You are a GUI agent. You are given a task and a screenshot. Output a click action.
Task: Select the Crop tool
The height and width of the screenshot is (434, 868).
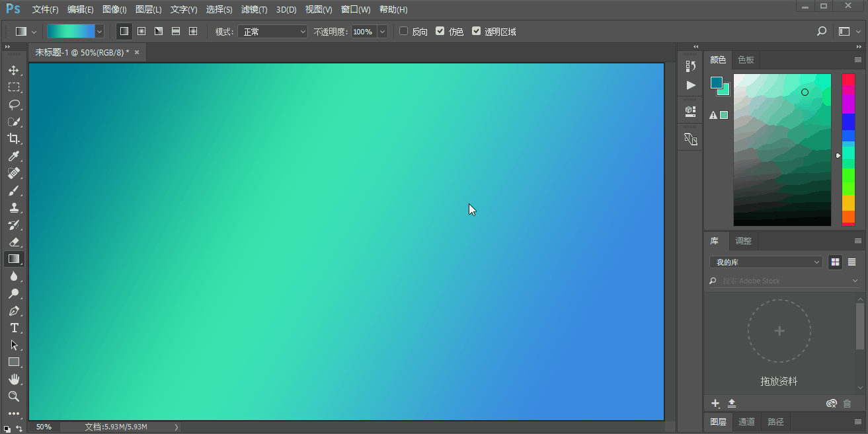point(14,139)
